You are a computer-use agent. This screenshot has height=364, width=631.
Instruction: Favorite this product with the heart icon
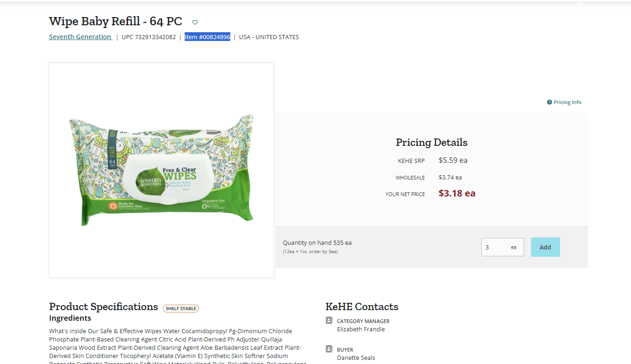[195, 22]
